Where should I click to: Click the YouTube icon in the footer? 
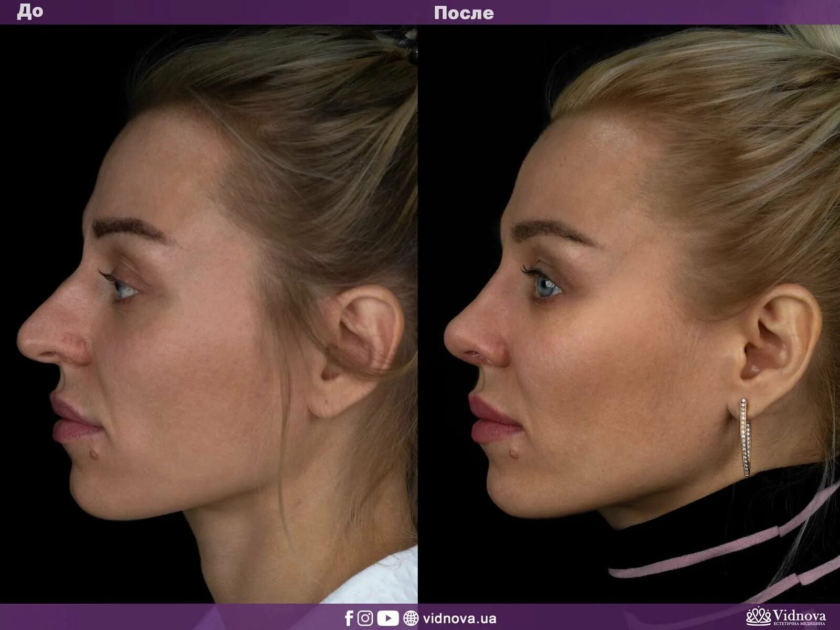pyautogui.click(x=388, y=618)
